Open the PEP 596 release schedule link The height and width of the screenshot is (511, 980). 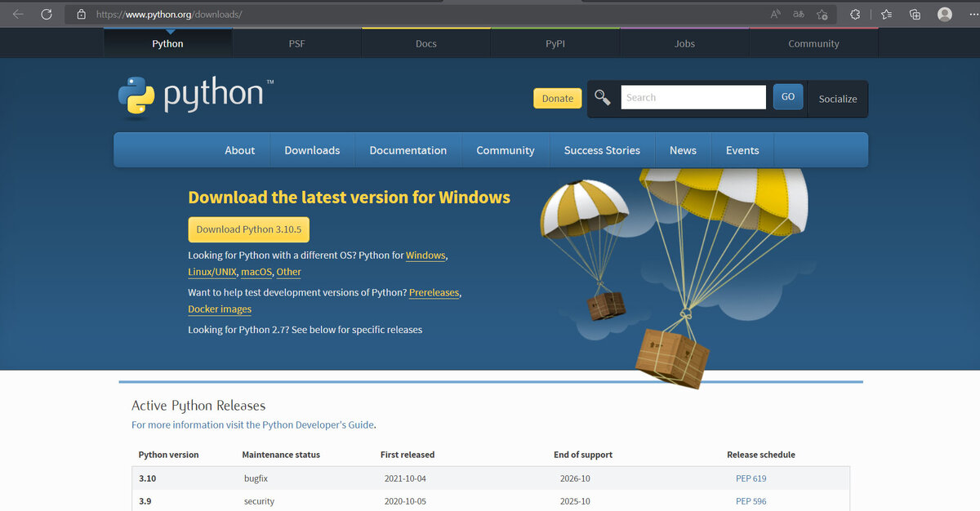(x=751, y=501)
